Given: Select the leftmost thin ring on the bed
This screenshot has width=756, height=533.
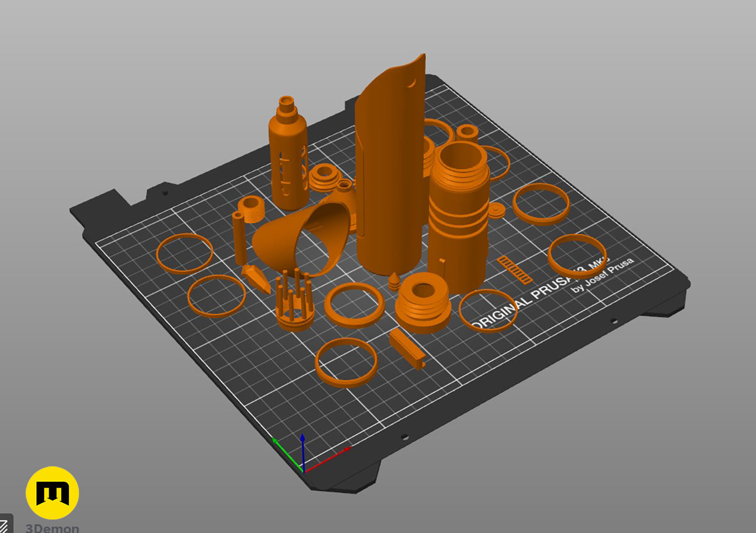Looking at the screenshot, I should [185, 253].
